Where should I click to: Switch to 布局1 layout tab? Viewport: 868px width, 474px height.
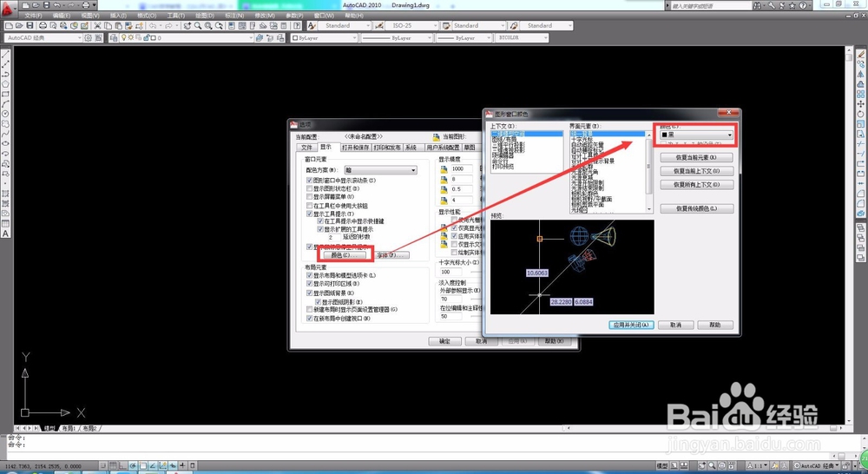pos(68,429)
